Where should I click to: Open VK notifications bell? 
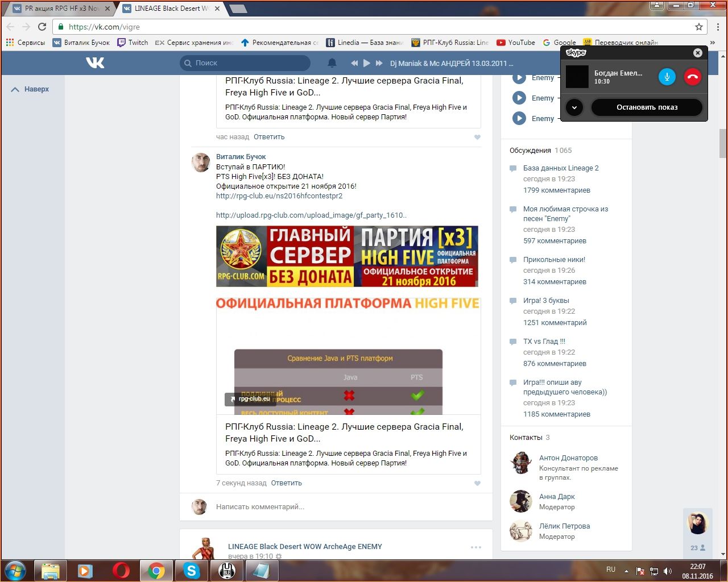pyautogui.click(x=332, y=63)
